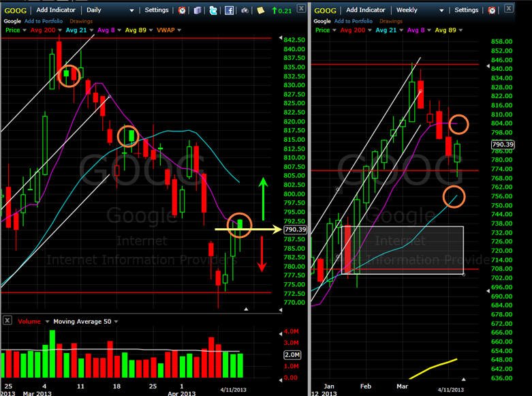The height and width of the screenshot is (396, 532).
Task: Open Settings in the Daily chart toolbar
Action: coord(157,10)
